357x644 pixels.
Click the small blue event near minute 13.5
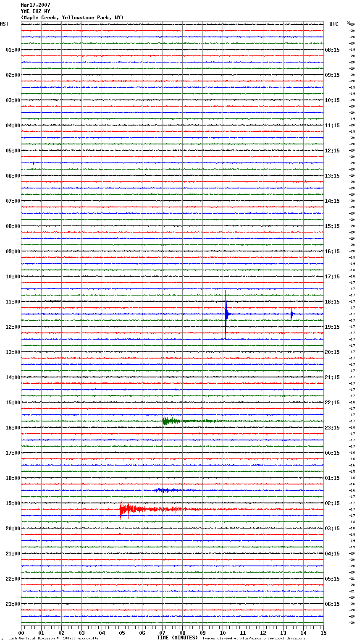(291, 314)
